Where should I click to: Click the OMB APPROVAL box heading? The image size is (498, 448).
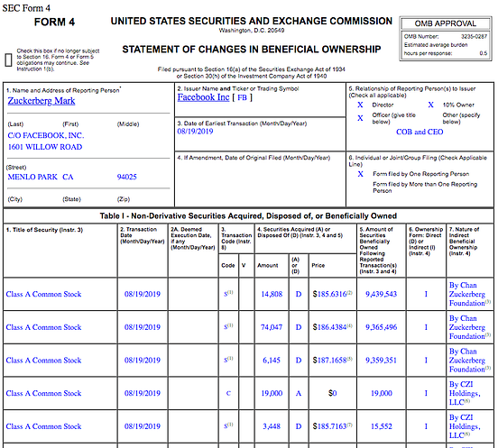click(x=446, y=23)
